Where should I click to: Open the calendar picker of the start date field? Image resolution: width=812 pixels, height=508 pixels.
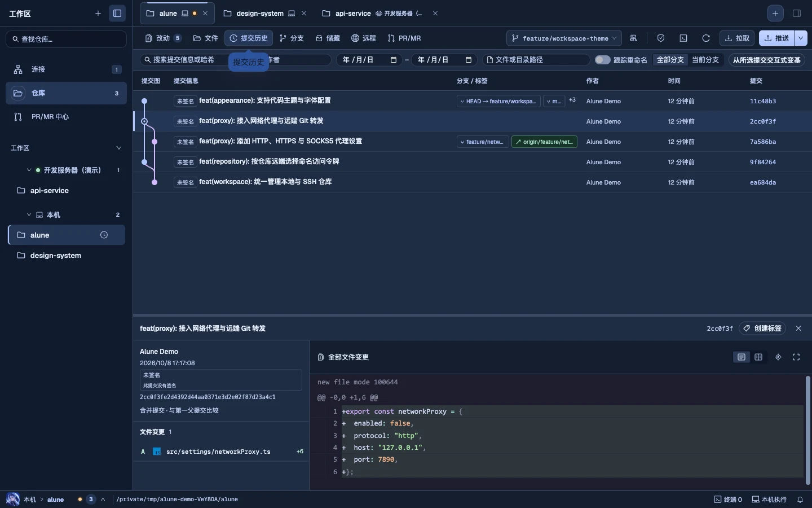(394, 60)
